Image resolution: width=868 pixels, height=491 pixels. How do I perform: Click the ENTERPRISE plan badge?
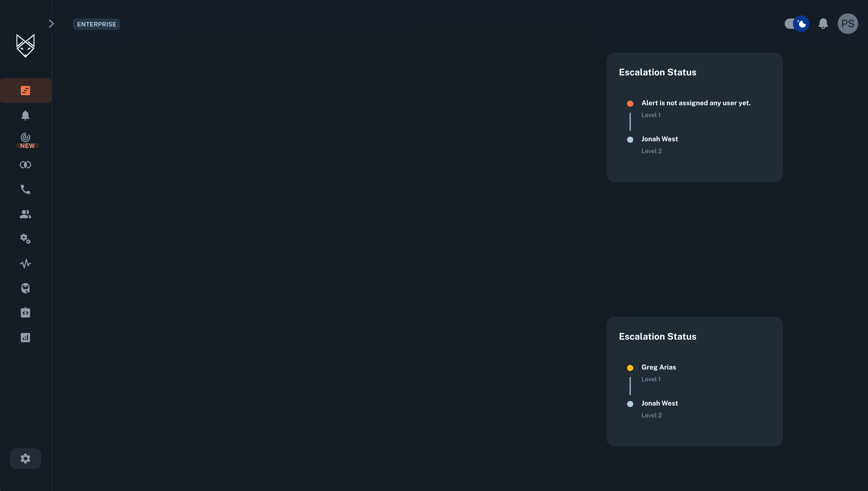pos(97,24)
